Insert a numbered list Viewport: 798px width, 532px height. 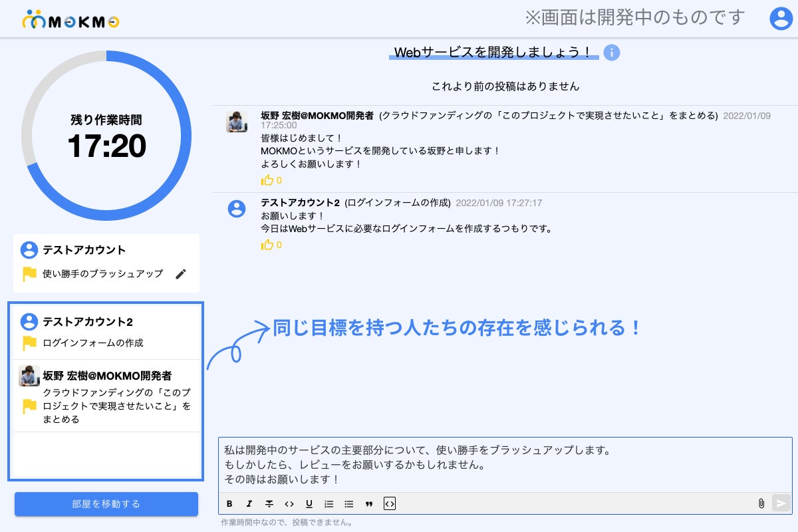tap(329, 504)
